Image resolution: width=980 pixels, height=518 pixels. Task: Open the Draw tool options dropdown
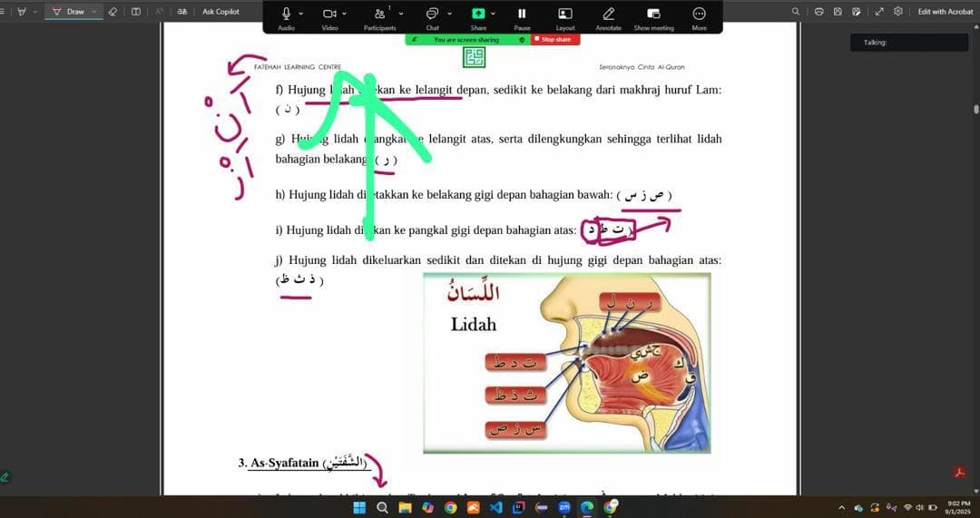(94, 11)
